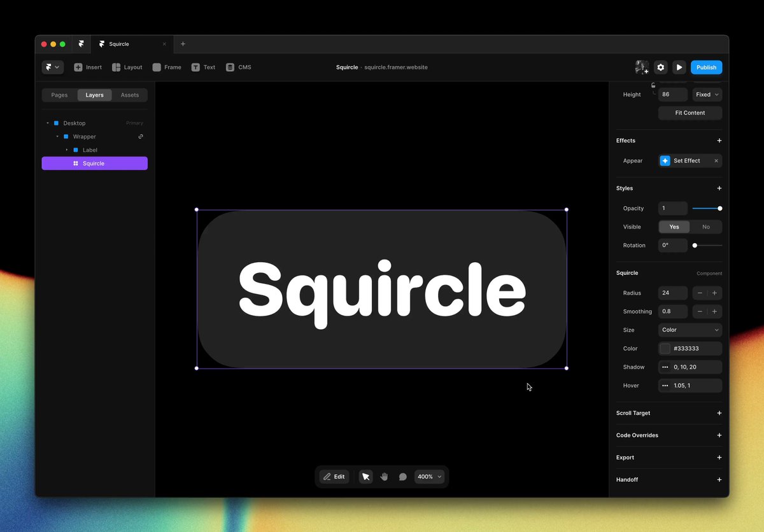The width and height of the screenshot is (764, 532).
Task: Open the 400% zoom dropdown
Action: (429, 476)
